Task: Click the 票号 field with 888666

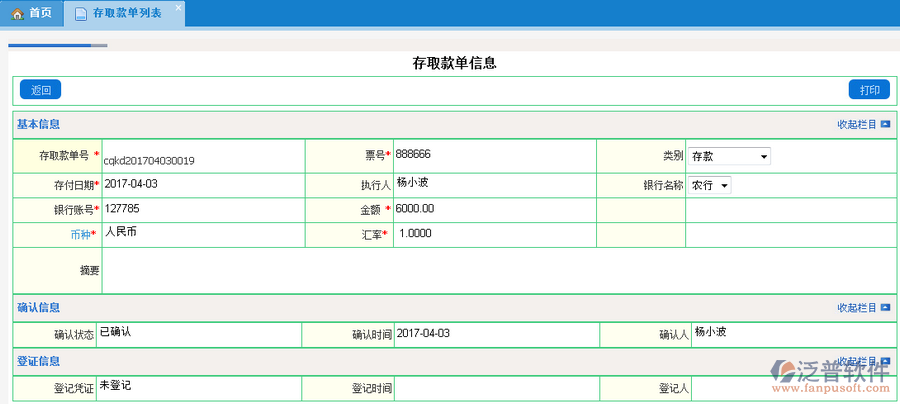Action: (x=492, y=155)
